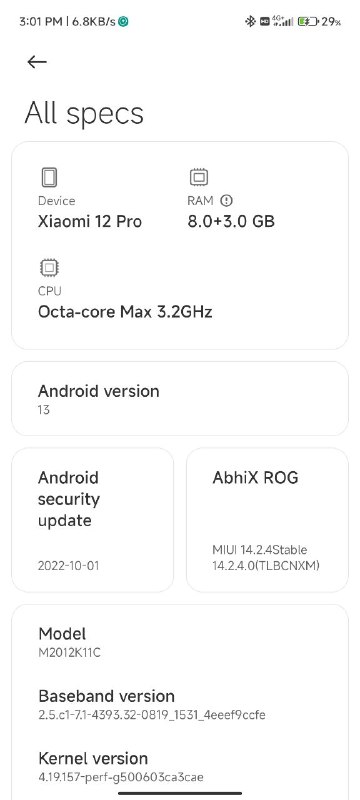360x800 pixels.
Task: Open the AbhiX ROG MIUI version card
Action: tap(267, 520)
